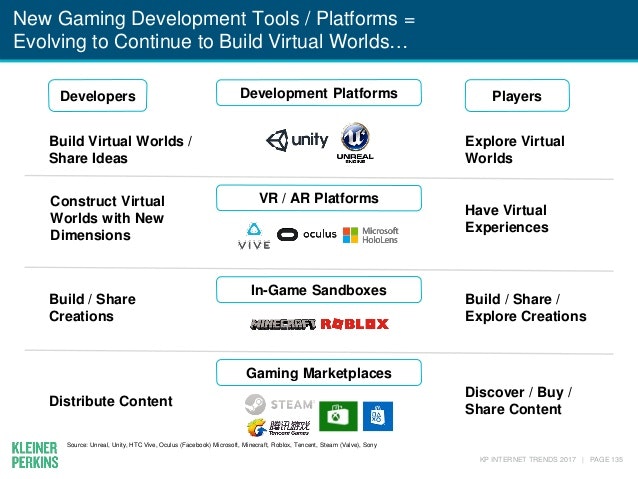Click the Oculus logo
Image resolution: width=638 pixels, height=479 pixels.
point(307,234)
